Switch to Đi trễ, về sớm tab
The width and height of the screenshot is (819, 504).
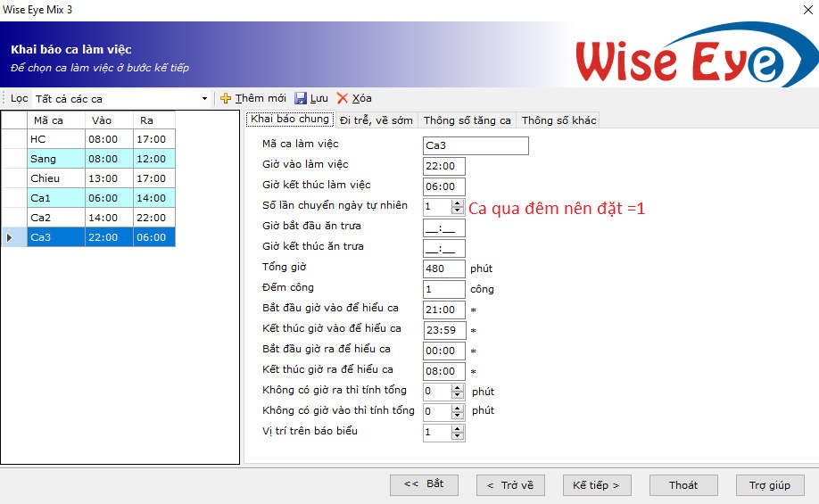pyautogui.click(x=376, y=120)
